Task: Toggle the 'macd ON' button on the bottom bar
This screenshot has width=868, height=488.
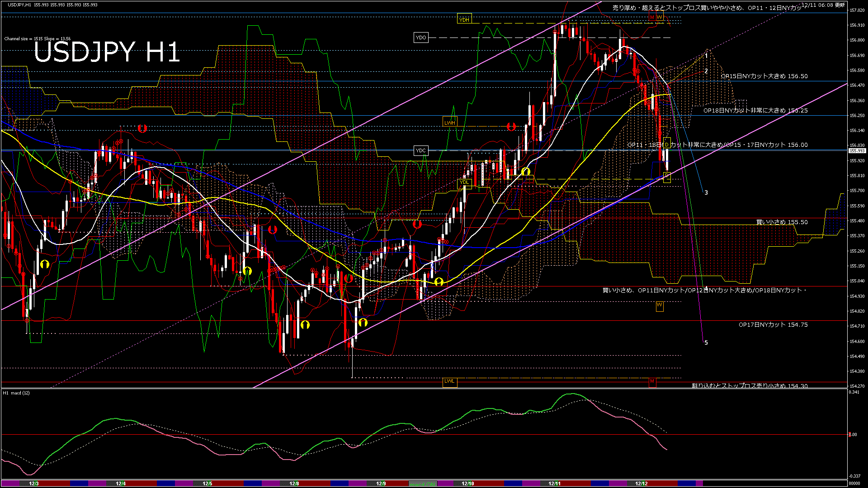Action: [x=423, y=484]
